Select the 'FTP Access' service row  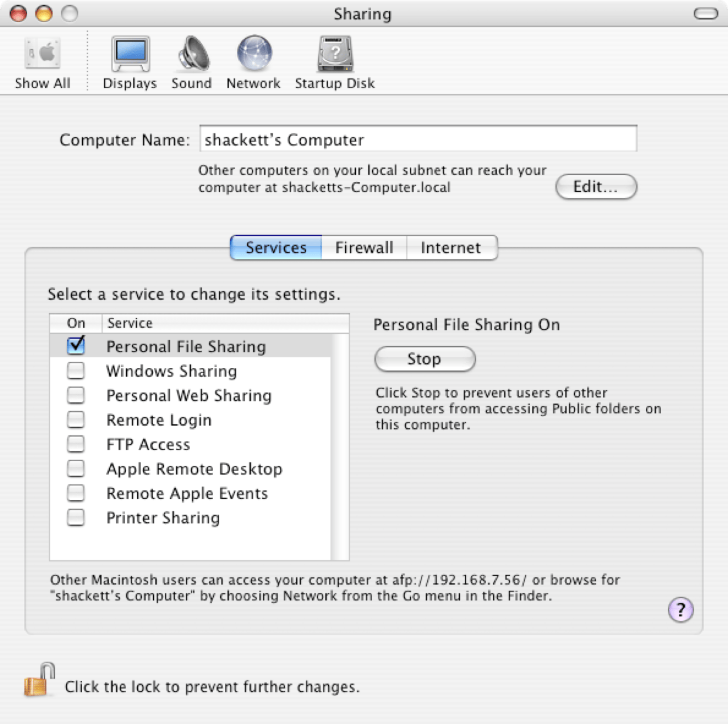(x=191, y=444)
